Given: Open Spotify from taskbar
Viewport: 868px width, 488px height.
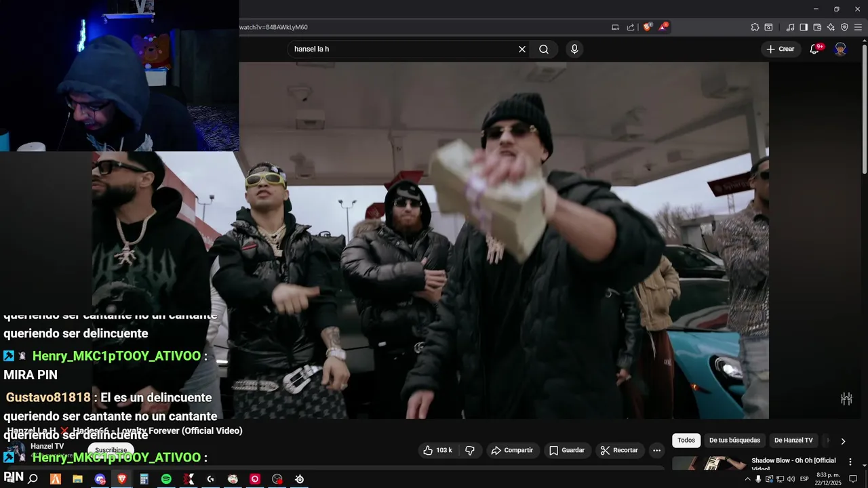Looking at the screenshot, I should (166, 479).
